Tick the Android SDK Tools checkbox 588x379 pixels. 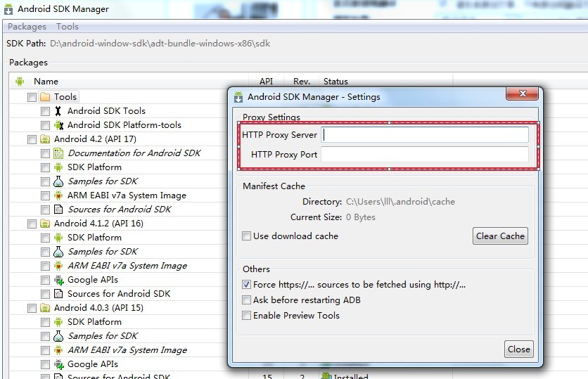pyautogui.click(x=46, y=111)
